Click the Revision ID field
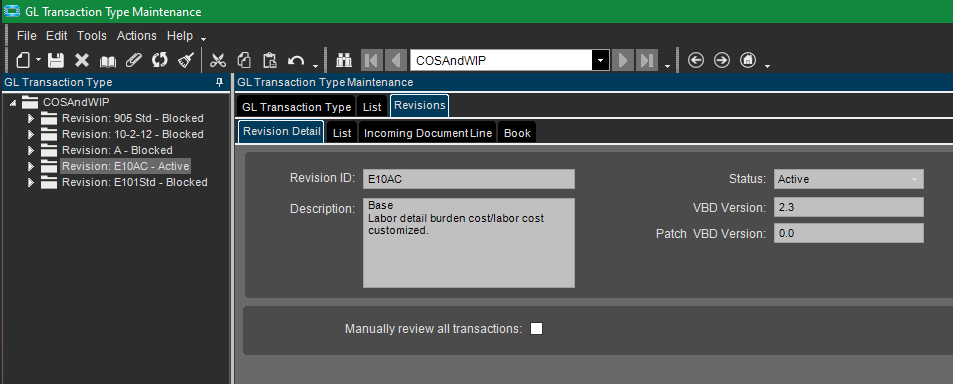Image resolution: width=953 pixels, height=384 pixels. coord(469,179)
